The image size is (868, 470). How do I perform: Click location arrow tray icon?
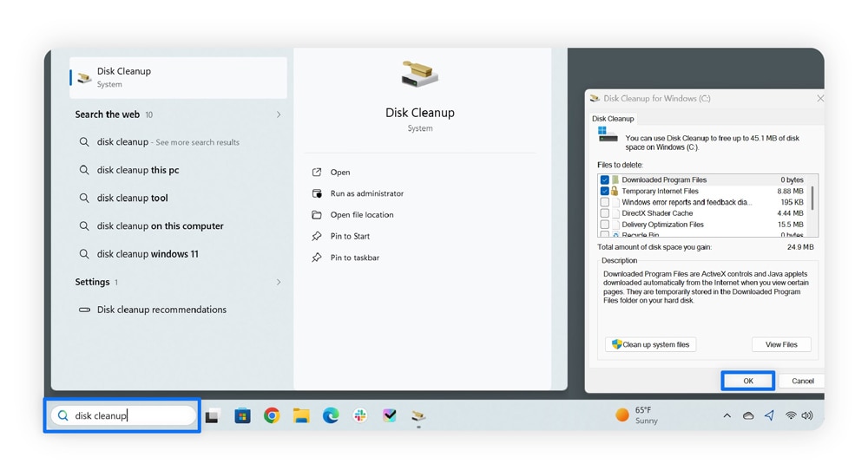pos(769,415)
